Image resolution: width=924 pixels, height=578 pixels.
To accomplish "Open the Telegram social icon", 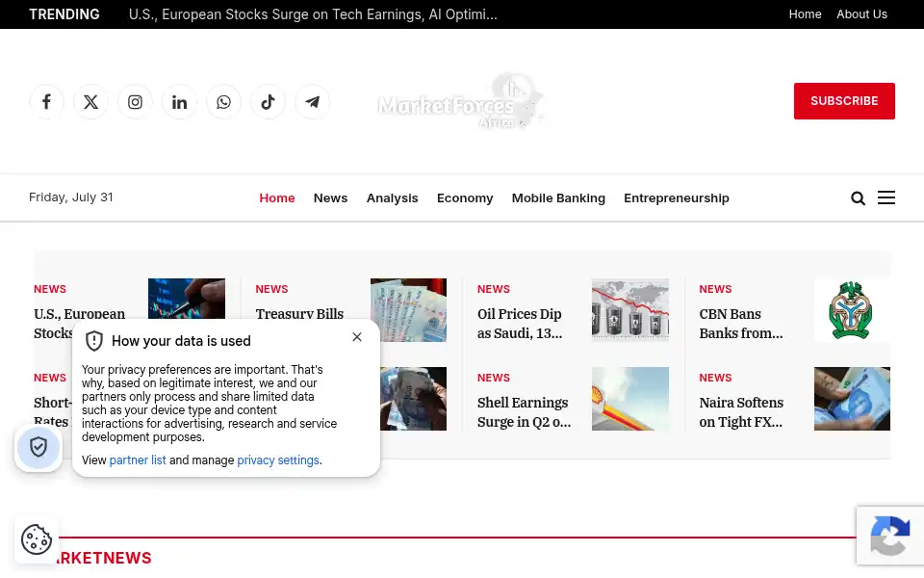I will click(312, 102).
